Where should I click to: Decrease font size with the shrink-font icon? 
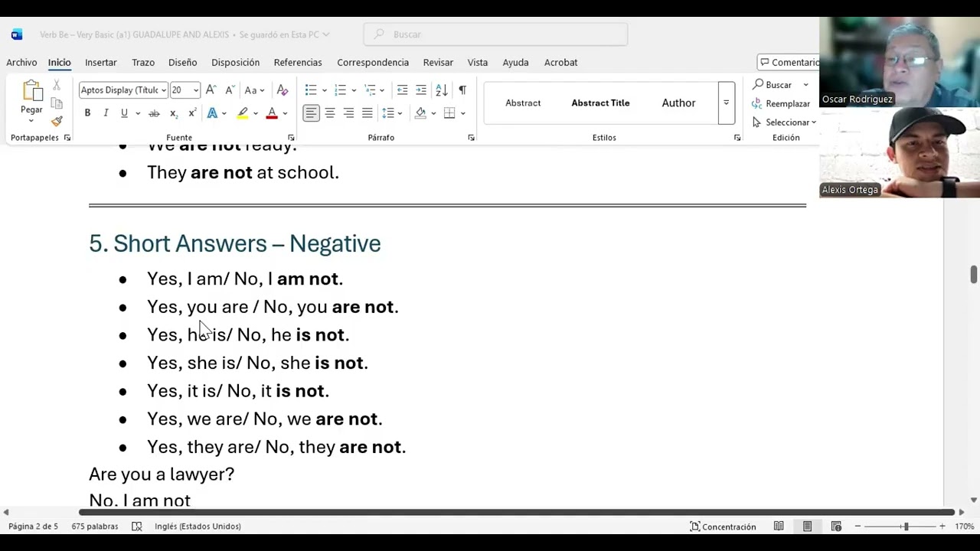[229, 90]
